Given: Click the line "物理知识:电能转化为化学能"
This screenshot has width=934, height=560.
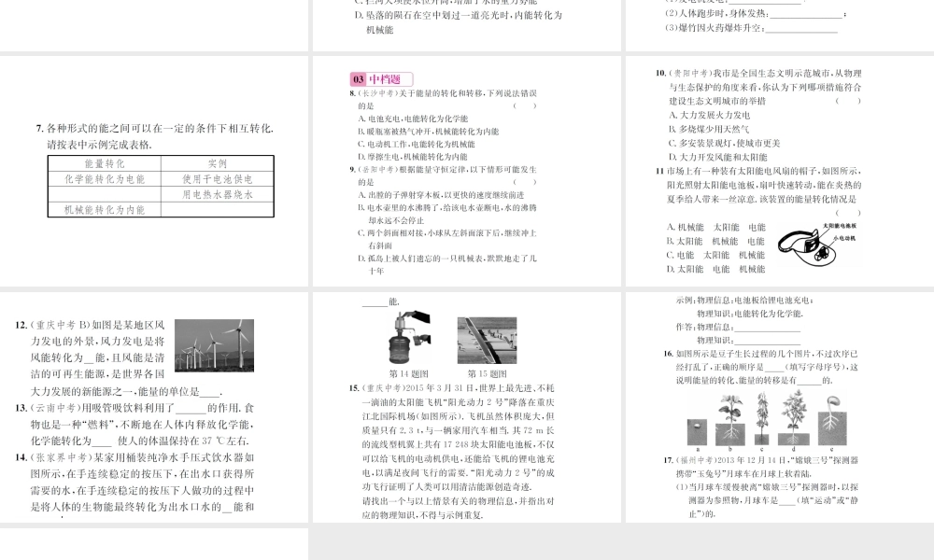Looking at the screenshot, I should pyautogui.click(x=750, y=313).
